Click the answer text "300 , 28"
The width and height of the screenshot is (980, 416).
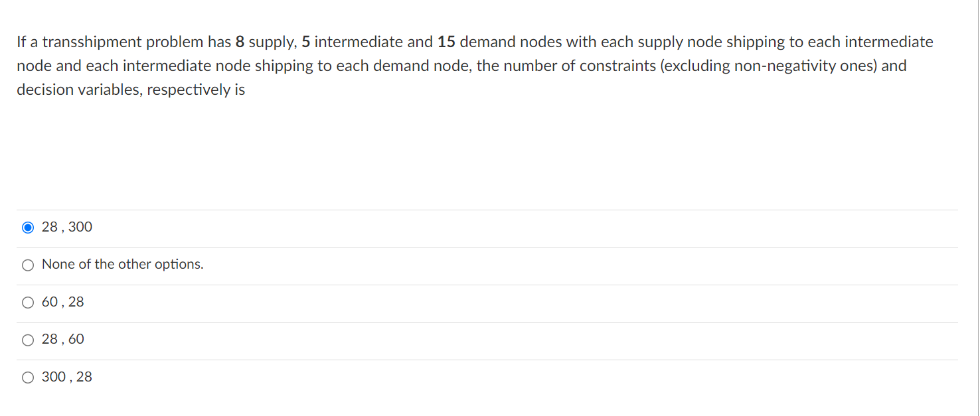pyautogui.click(x=66, y=377)
